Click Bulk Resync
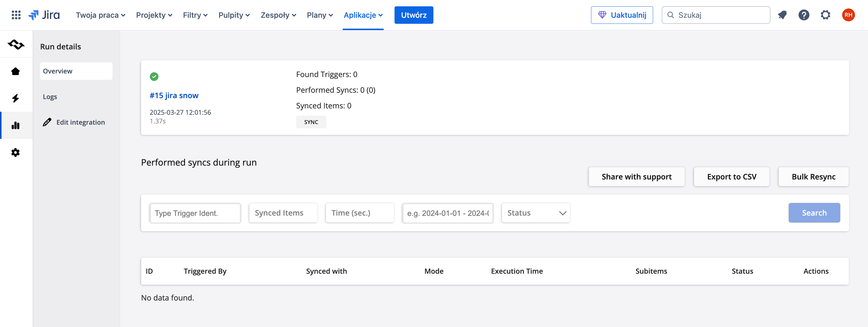The image size is (868, 327). coord(813,177)
